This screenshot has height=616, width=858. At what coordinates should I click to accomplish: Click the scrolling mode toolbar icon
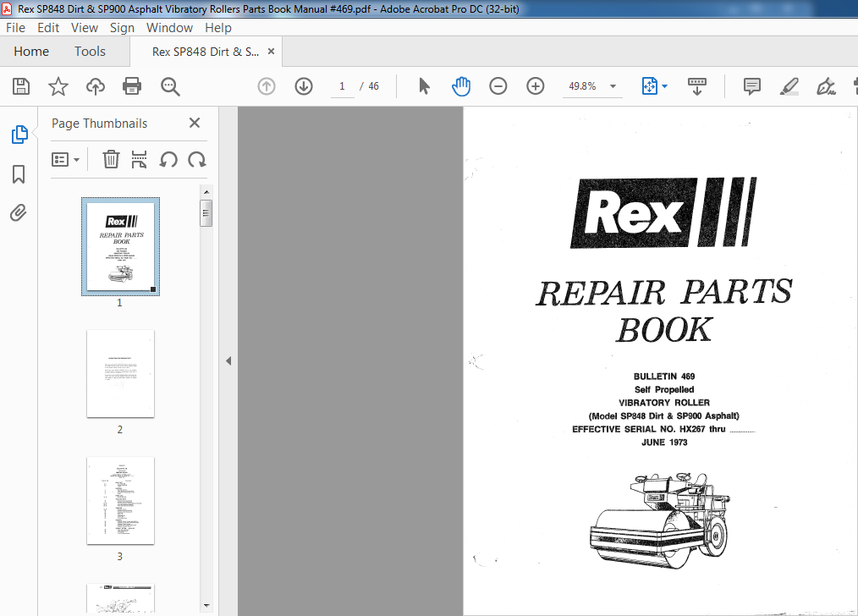697,86
